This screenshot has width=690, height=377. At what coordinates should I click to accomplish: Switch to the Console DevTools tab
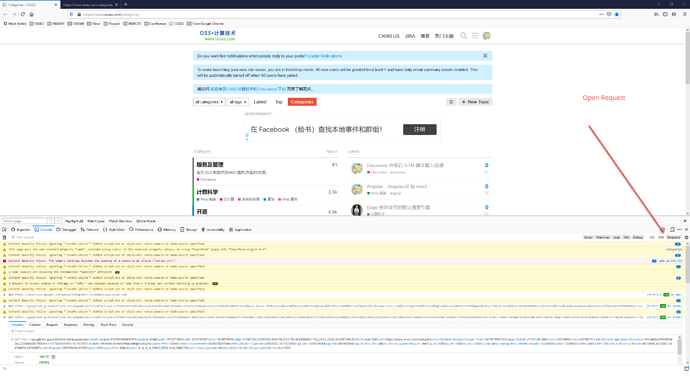43,230
